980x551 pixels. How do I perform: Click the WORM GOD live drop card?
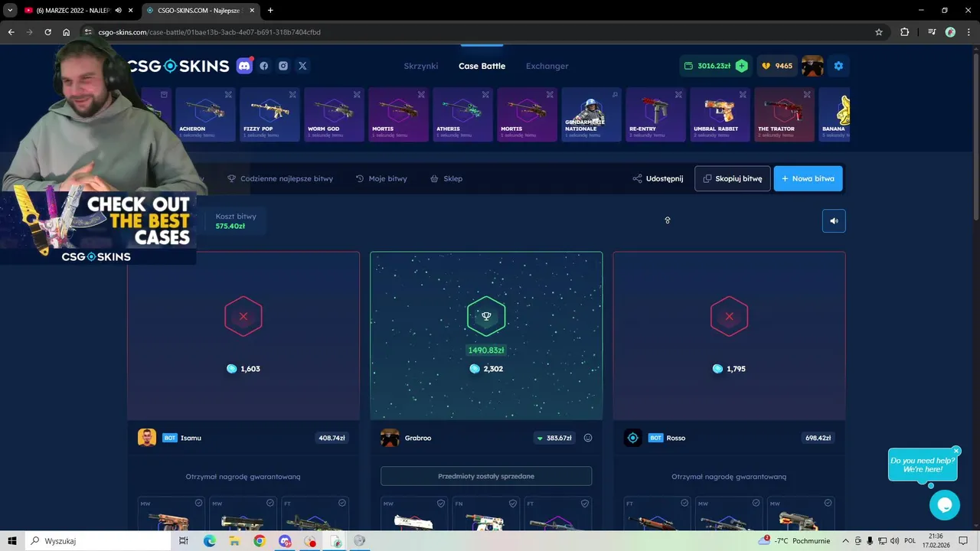point(334,114)
